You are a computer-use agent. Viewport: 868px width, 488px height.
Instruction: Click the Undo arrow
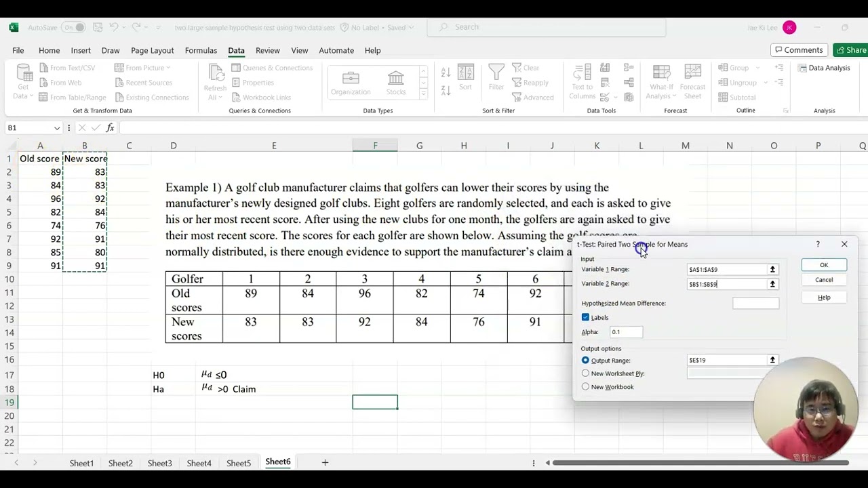click(x=114, y=27)
